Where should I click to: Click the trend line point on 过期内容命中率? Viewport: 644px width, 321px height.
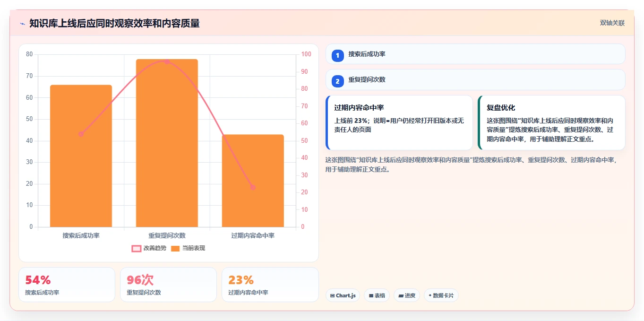(253, 187)
